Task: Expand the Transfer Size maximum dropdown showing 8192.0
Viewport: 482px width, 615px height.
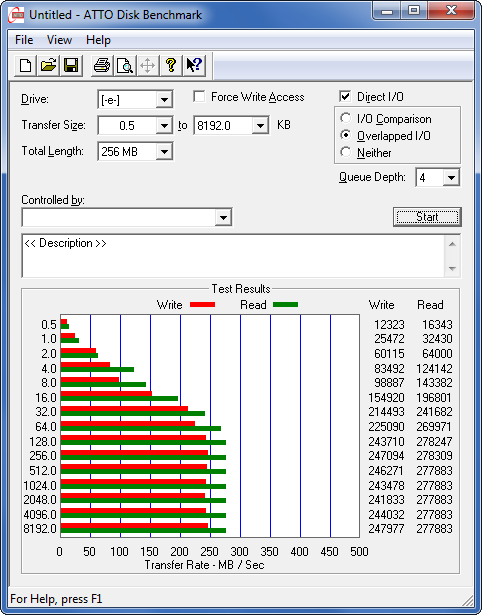Action: click(x=260, y=126)
